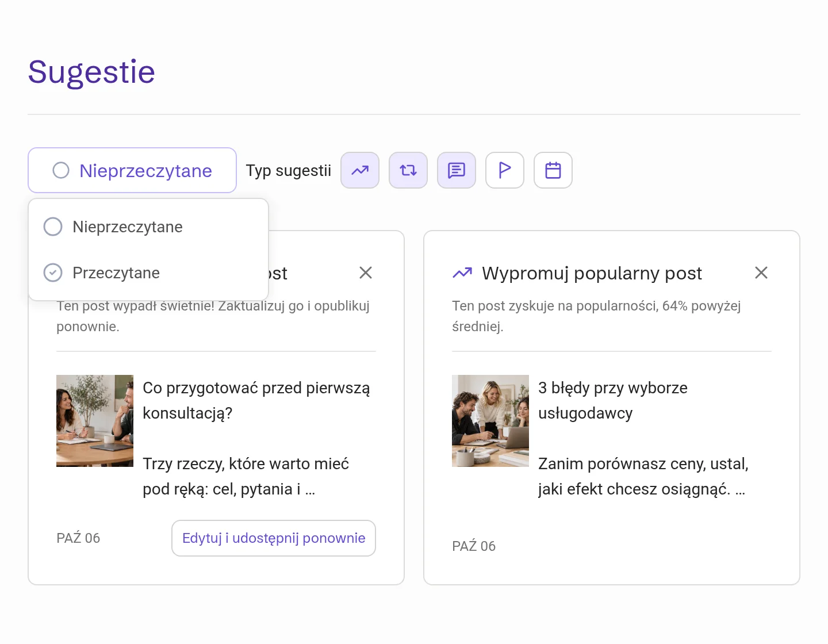
Task: Click the Sugestie page heading
Action: click(91, 72)
